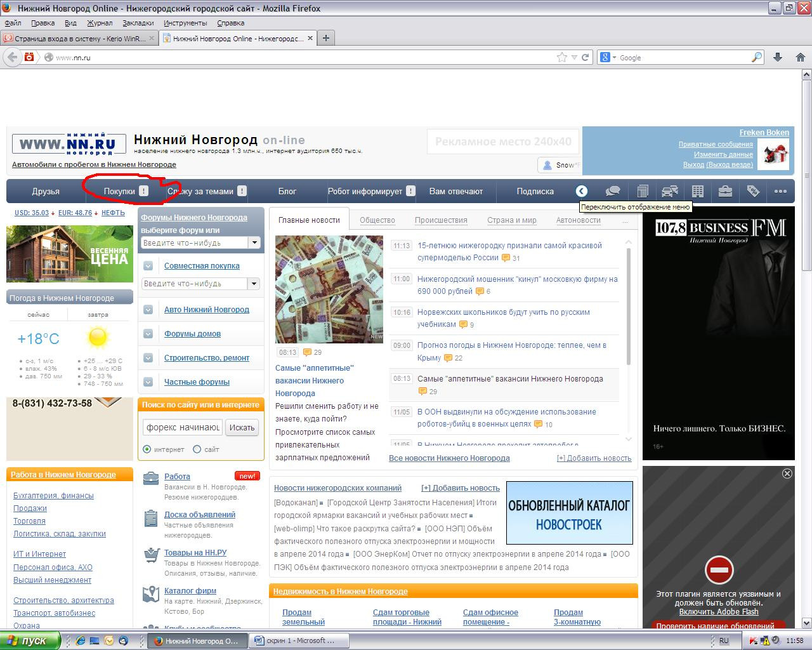
Task: Select the 'интернет' search radio button
Action: tap(147, 449)
